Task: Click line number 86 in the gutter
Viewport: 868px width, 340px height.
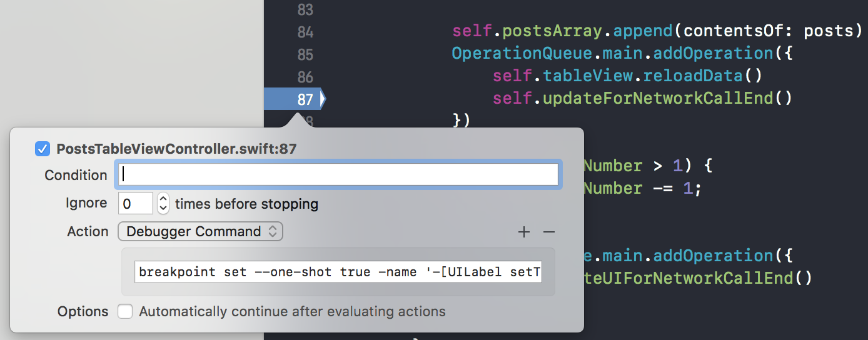Action: [305, 77]
